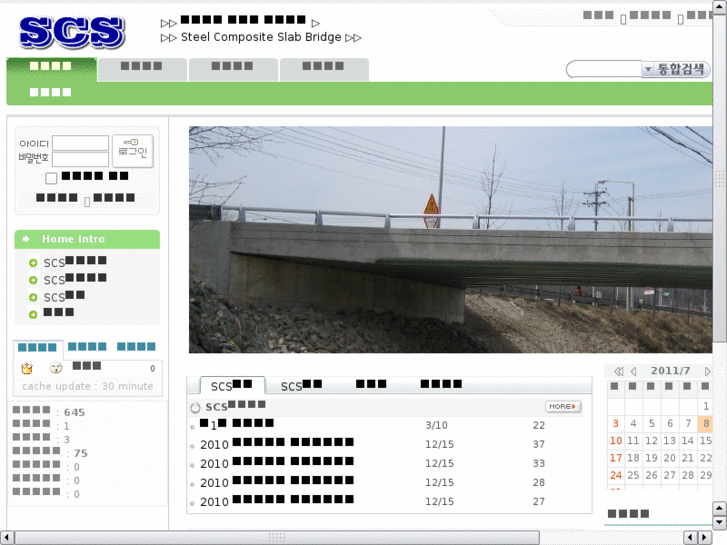Go to previous year in calendar

coord(619,371)
